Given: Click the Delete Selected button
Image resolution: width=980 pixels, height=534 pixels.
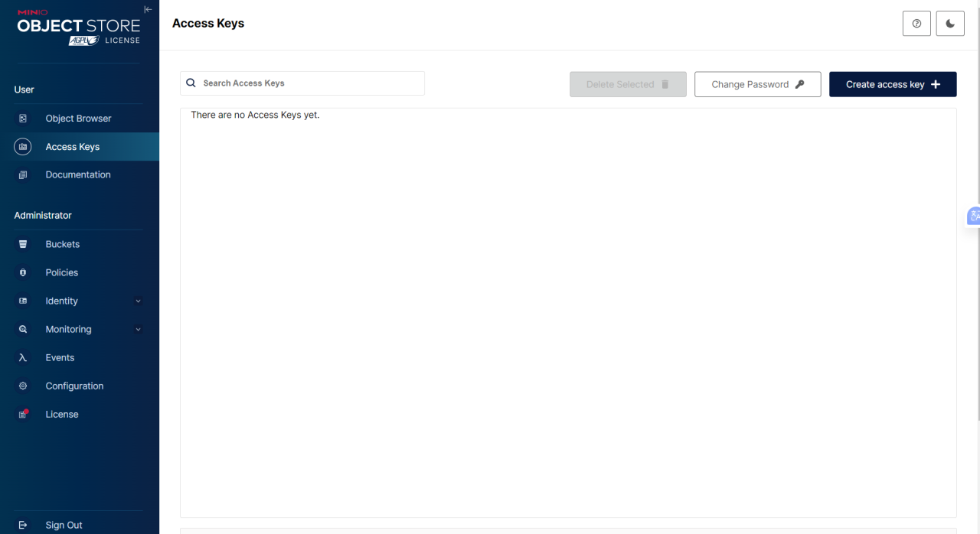Looking at the screenshot, I should click(x=628, y=84).
